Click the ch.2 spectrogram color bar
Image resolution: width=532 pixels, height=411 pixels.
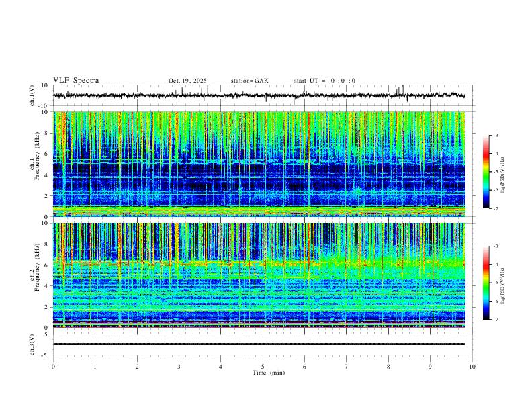tap(486, 283)
